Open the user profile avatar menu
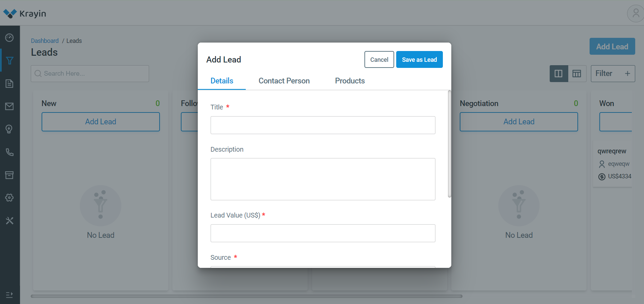The width and height of the screenshot is (644, 304). 635,14
